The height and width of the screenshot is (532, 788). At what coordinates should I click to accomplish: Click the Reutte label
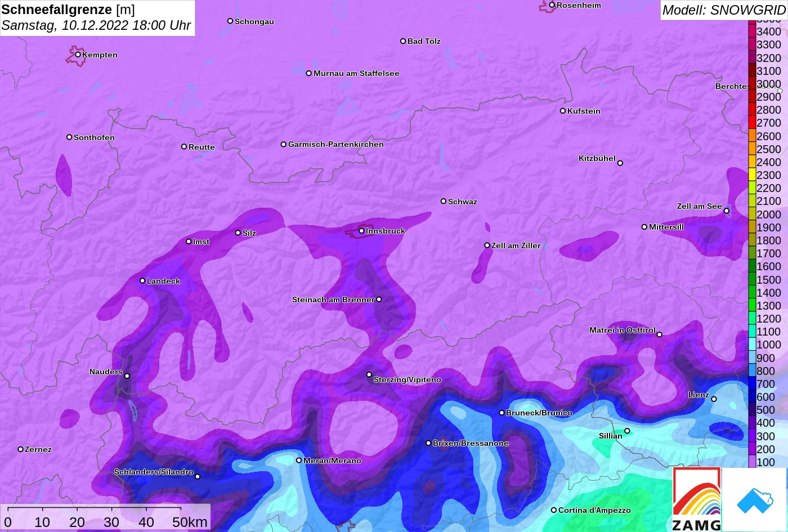pyautogui.click(x=202, y=147)
